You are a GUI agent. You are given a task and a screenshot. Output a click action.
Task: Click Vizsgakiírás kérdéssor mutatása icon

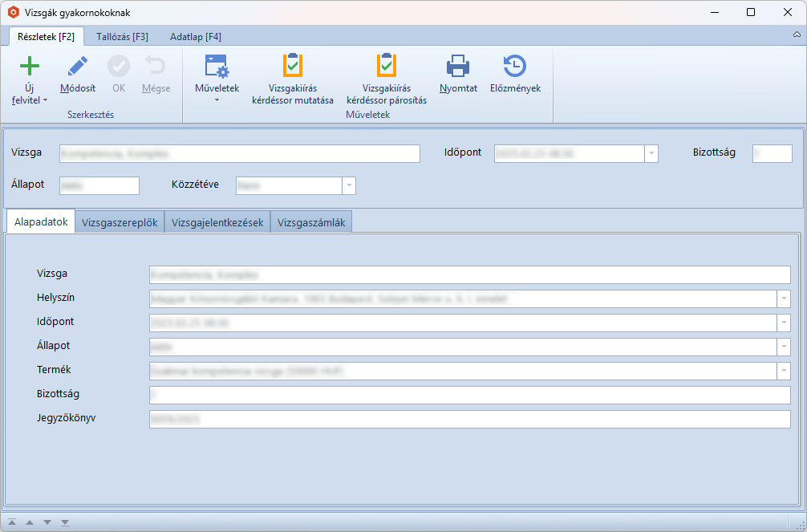click(x=293, y=66)
